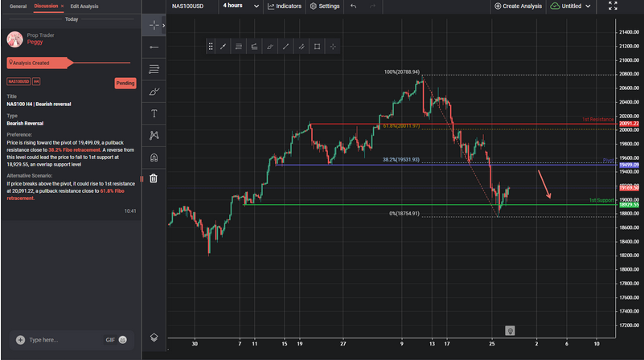Click the 38.2%(19531.93) Fibonacci label
The height and width of the screenshot is (360, 644).
coord(401,160)
